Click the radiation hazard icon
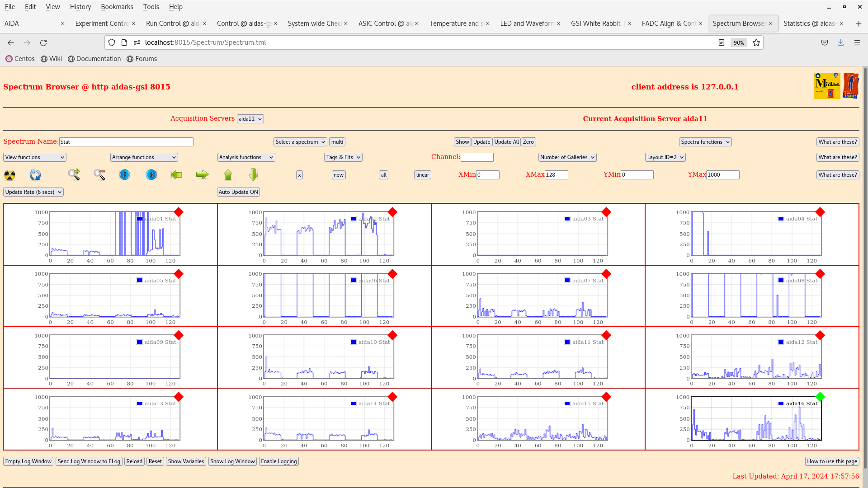Viewport: 868px width, 488px height. point(9,175)
